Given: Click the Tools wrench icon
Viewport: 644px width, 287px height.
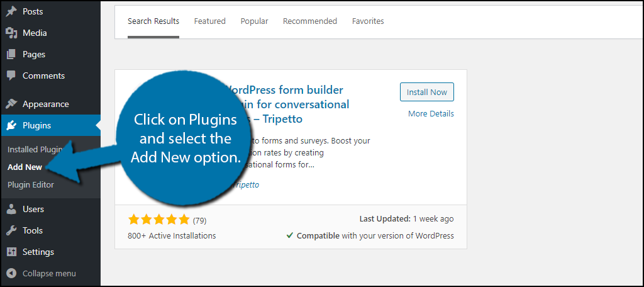Looking at the screenshot, I should (11, 230).
